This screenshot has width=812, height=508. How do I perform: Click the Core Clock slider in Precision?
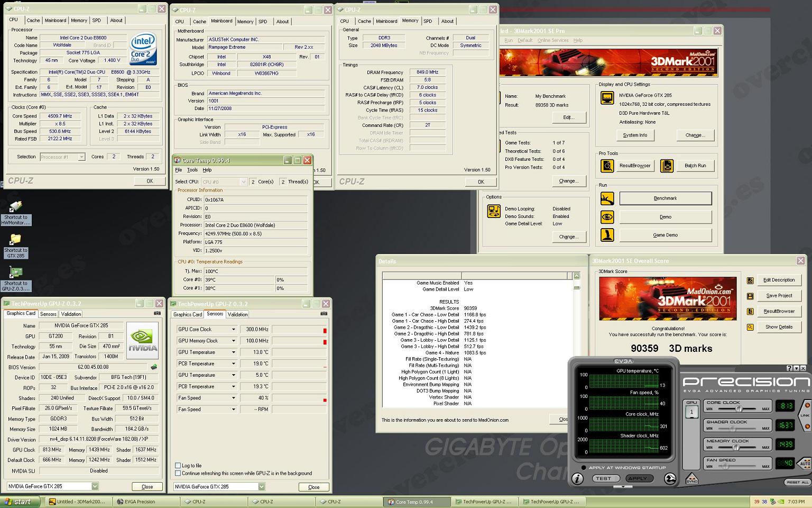pos(738,409)
